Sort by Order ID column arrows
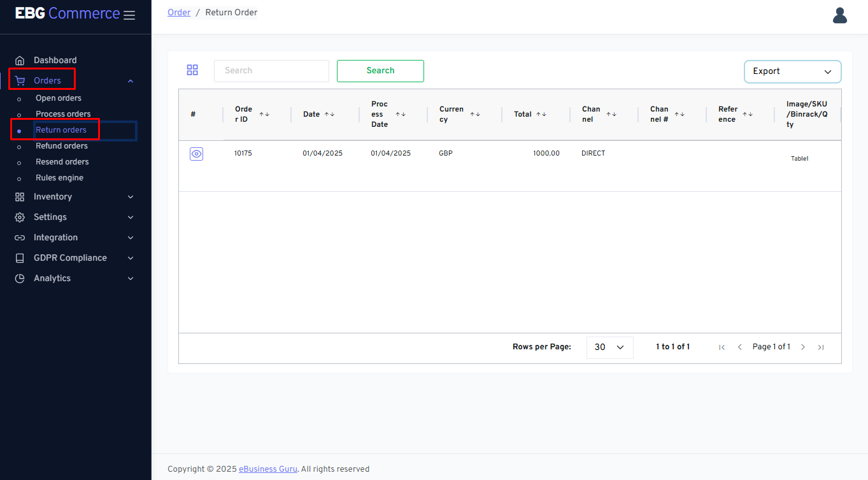The image size is (868, 480). (264, 114)
